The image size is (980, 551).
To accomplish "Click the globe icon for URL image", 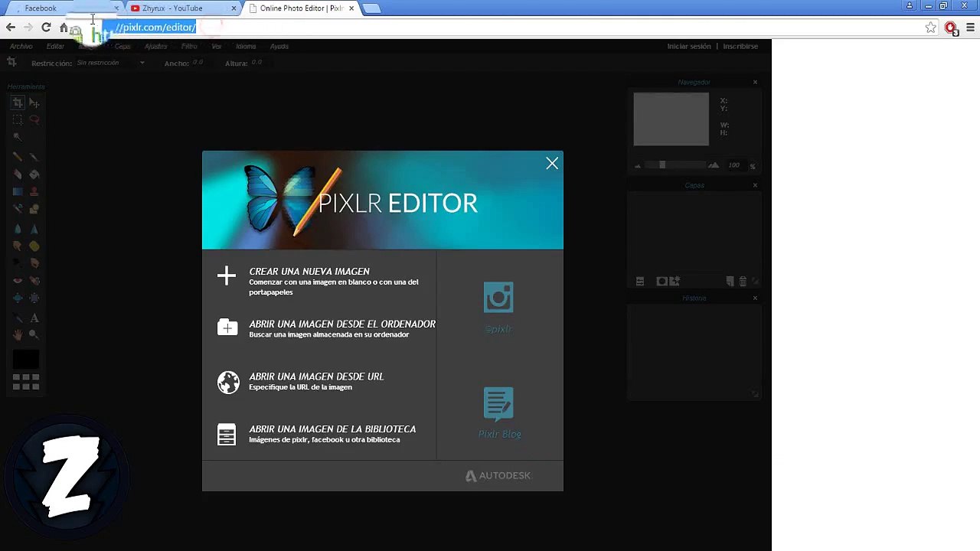I will coord(228,381).
